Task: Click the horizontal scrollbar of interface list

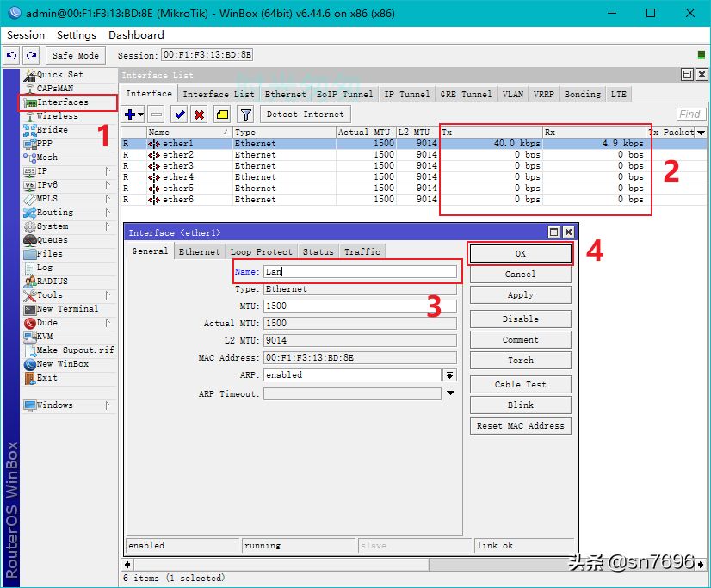Action: pyautogui.click(x=415, y=565)
